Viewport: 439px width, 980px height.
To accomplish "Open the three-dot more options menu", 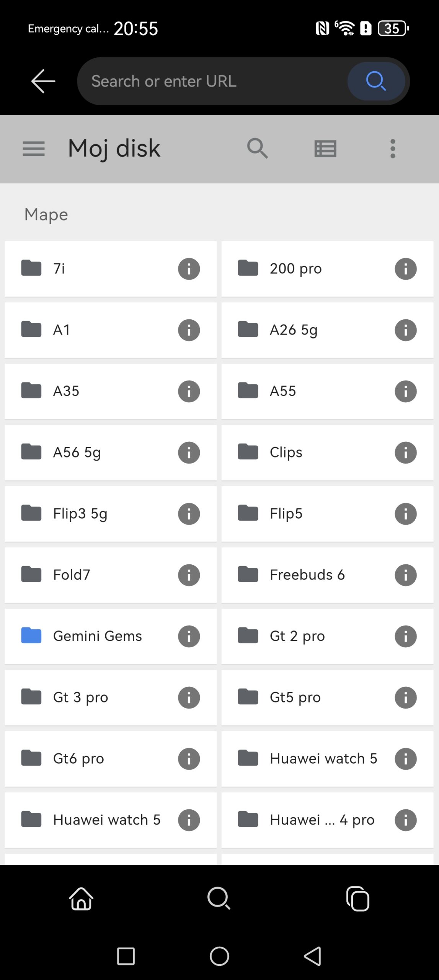I will [x=392, y=149].
